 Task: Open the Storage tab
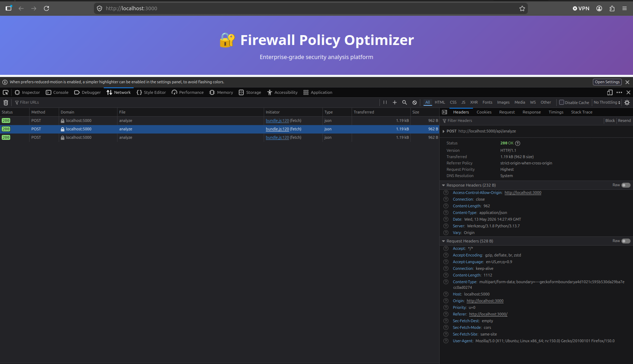[x=250, y=93]
